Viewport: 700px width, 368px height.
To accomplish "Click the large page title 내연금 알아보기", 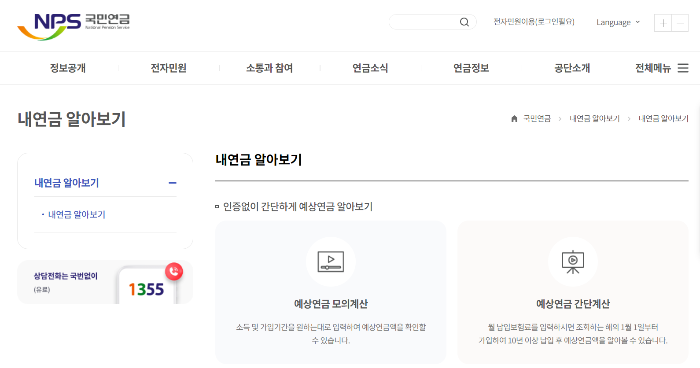I will 71,119.
